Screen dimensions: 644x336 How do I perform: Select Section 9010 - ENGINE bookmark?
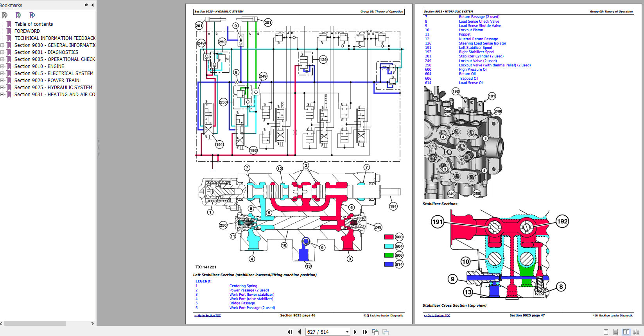39,66
